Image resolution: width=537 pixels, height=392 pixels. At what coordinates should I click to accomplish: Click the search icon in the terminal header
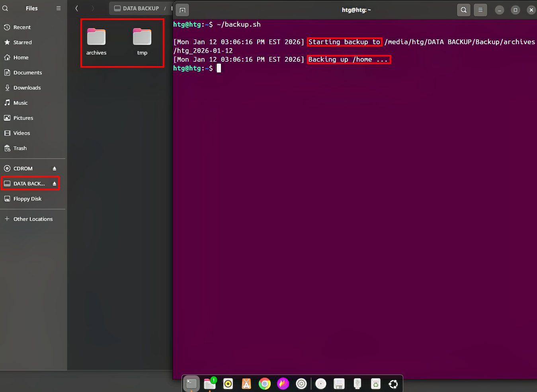pyautogui.click(x=463, y=10)
